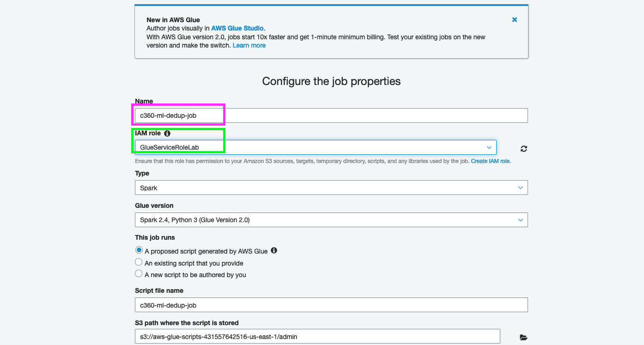Click the info icon beside IAM role

click(x=167, y=133)
